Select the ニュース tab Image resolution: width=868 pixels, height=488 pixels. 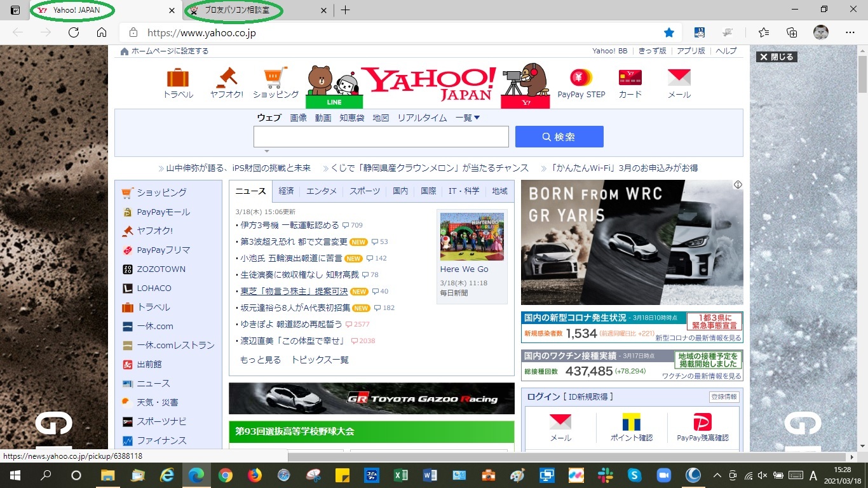251,191
